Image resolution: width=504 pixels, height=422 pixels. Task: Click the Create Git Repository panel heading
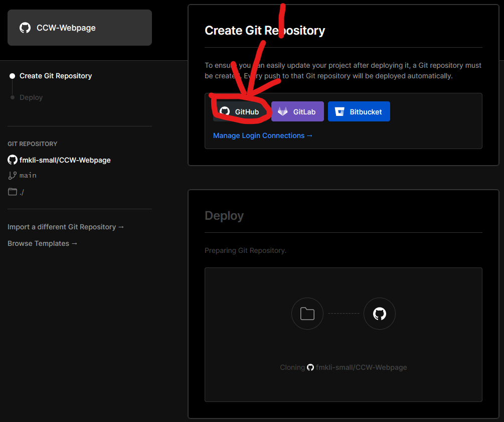point(265,31)
